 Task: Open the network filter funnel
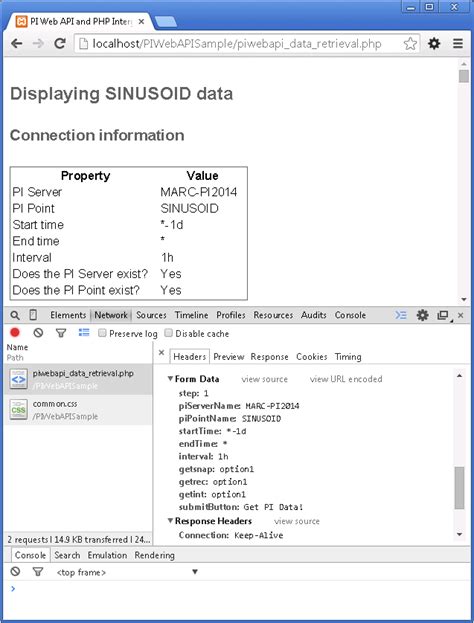tap(61, 333)
